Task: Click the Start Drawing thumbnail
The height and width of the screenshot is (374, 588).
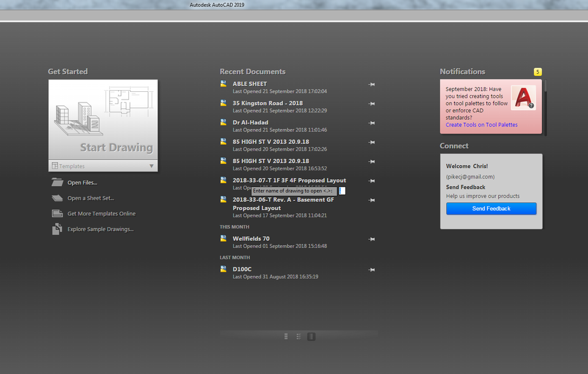Action: click(x=103, y=120)
